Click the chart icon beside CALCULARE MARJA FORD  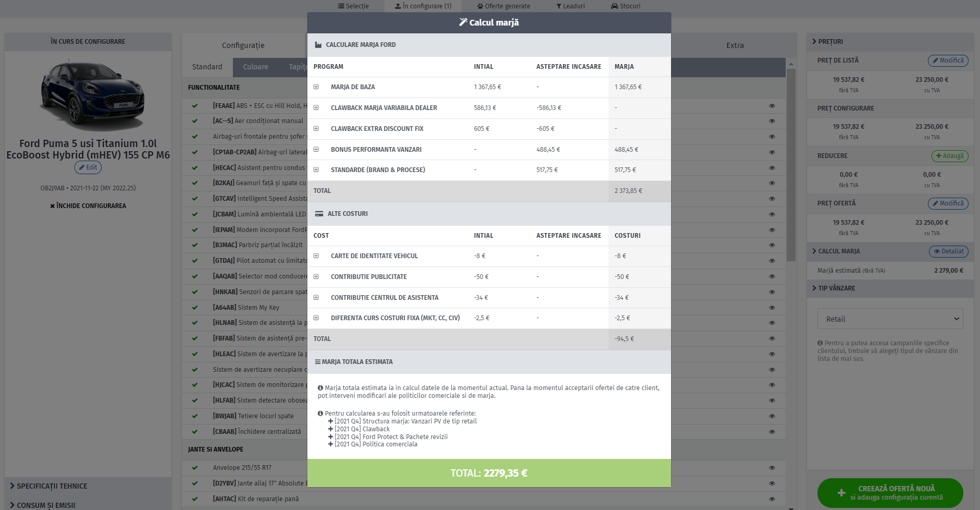(x=318, y=45)
